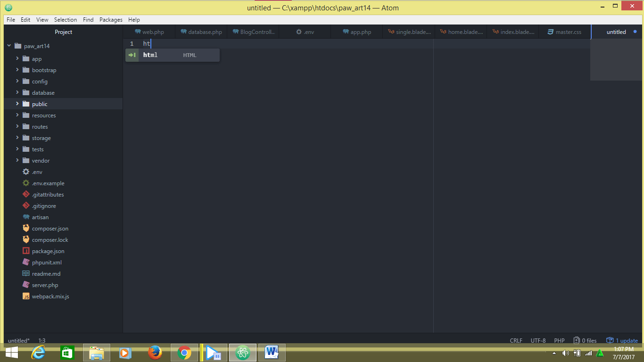Click the git icon beside .gitignore
The width and height of the screenshot is (644, 362).
click(x=26, y=206)
